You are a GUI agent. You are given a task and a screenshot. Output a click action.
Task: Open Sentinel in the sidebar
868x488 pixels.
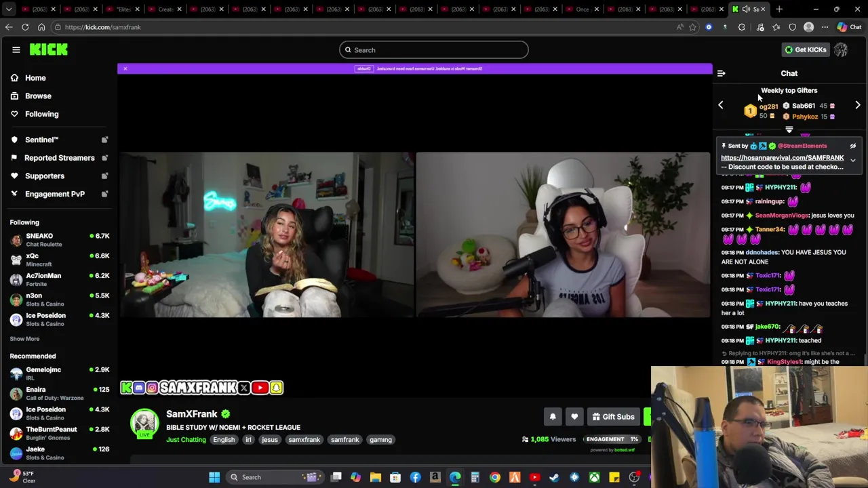[x=41, y=140]
